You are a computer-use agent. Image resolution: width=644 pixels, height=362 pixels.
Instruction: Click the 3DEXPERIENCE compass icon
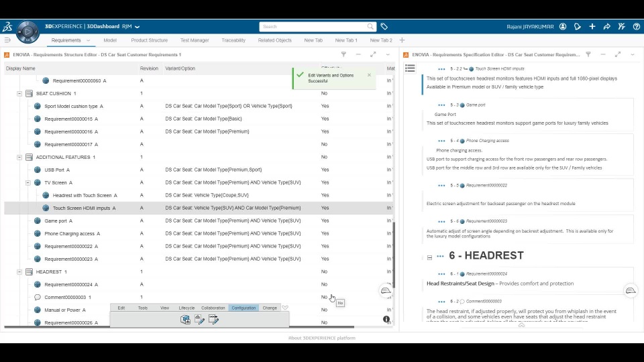[28, 32]
